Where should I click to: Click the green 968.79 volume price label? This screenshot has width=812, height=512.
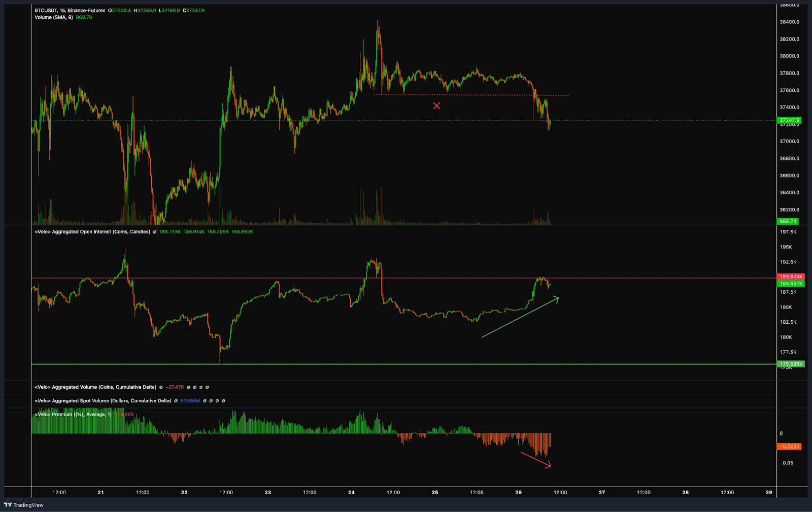click(x=788, y=221)
